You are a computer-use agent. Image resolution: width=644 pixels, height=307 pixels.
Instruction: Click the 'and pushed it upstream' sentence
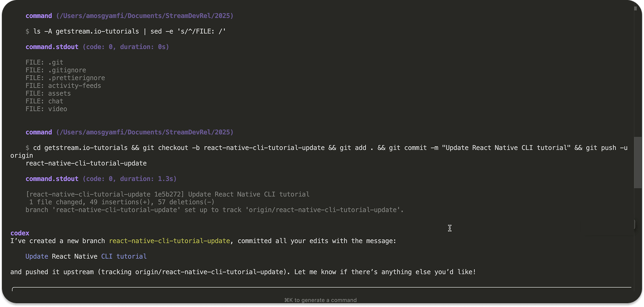point(243,272)
